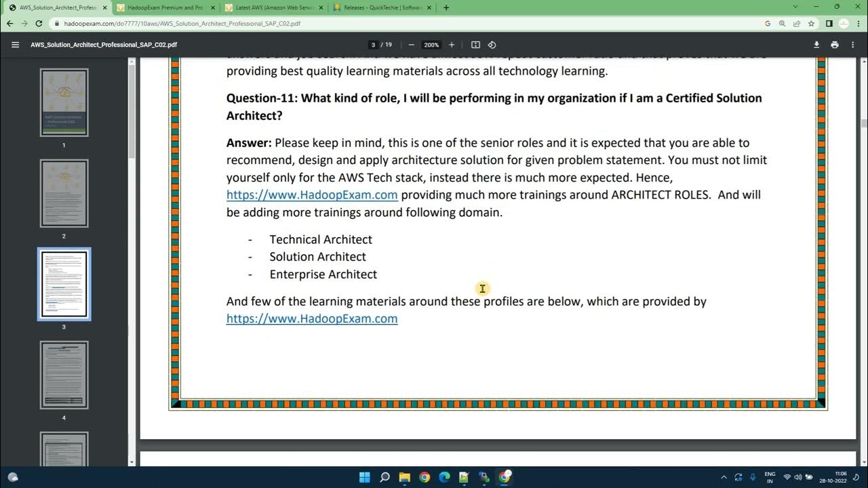Open Chrome three-dot menu

coord(857,23)
